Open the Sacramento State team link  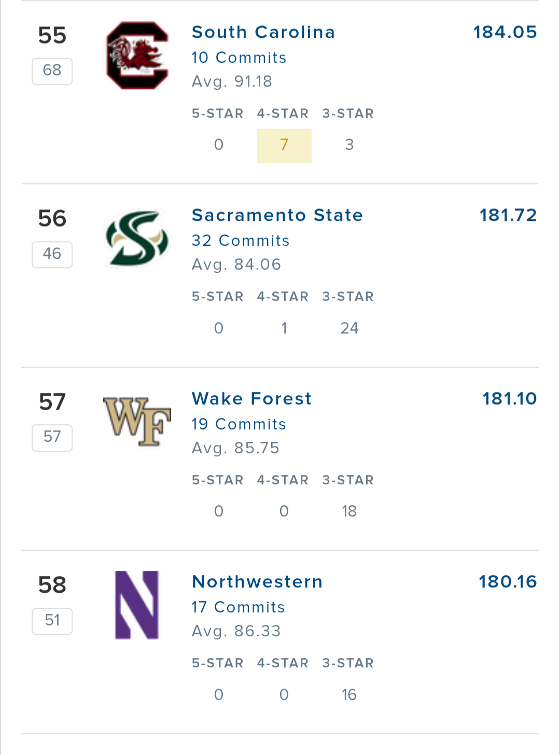[x=277, y=215]
